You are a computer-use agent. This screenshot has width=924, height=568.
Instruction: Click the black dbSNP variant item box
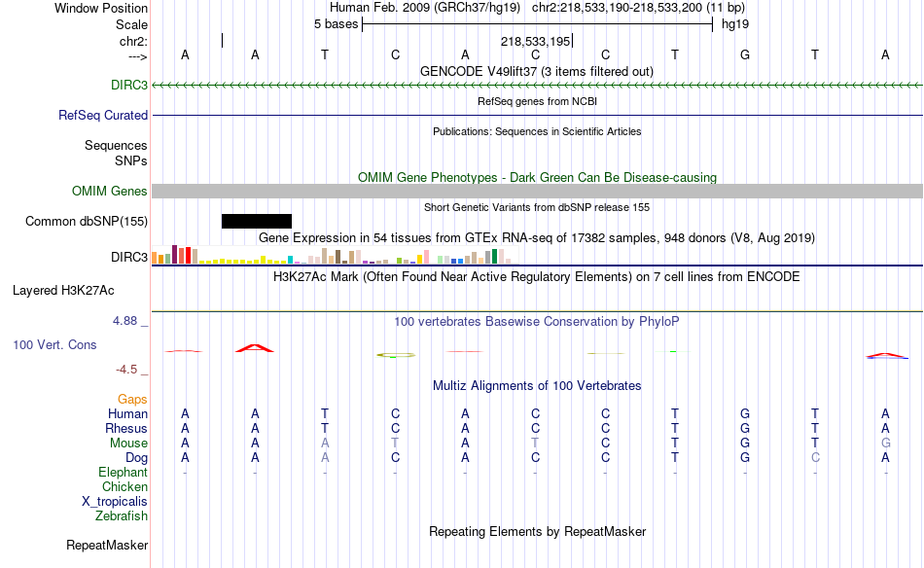(x=257, y=221)
